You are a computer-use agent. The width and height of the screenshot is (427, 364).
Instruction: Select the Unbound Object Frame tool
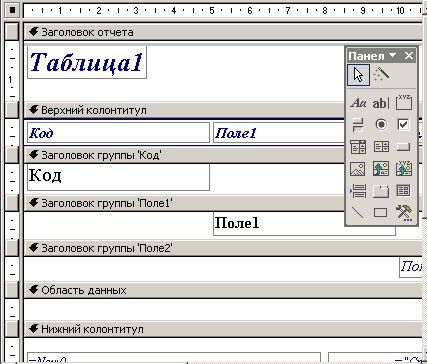pyautogui.click(x=381, y=169)
